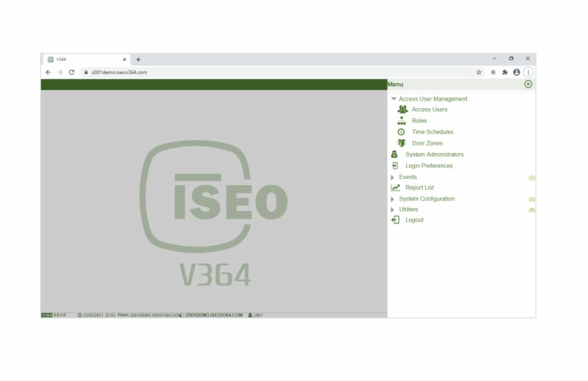Click the padlock site info icon

tap(86, 72)
